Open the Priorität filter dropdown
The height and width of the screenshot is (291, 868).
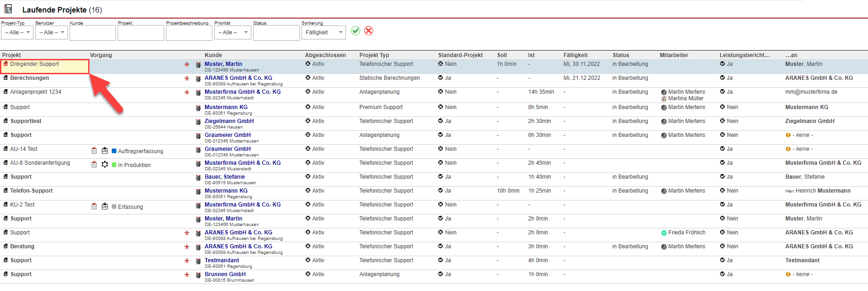(232, 32)
